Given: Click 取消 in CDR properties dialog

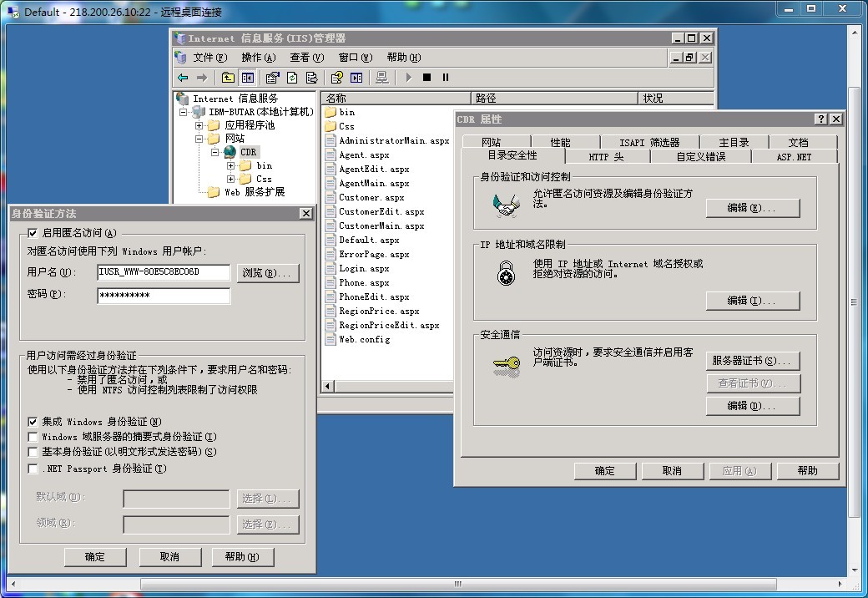Looking at the screenshot, I should [672, 471].
